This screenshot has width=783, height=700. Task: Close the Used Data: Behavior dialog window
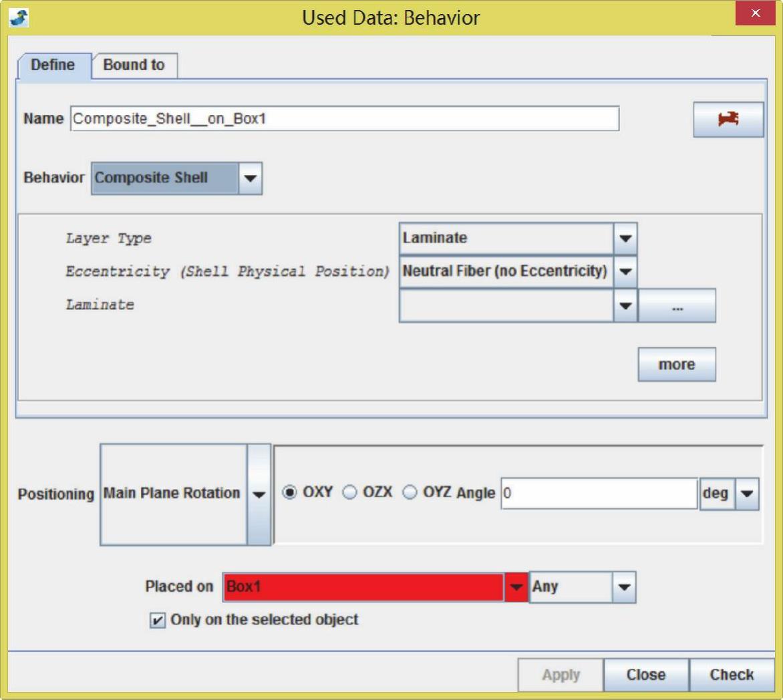pos(755,13)
